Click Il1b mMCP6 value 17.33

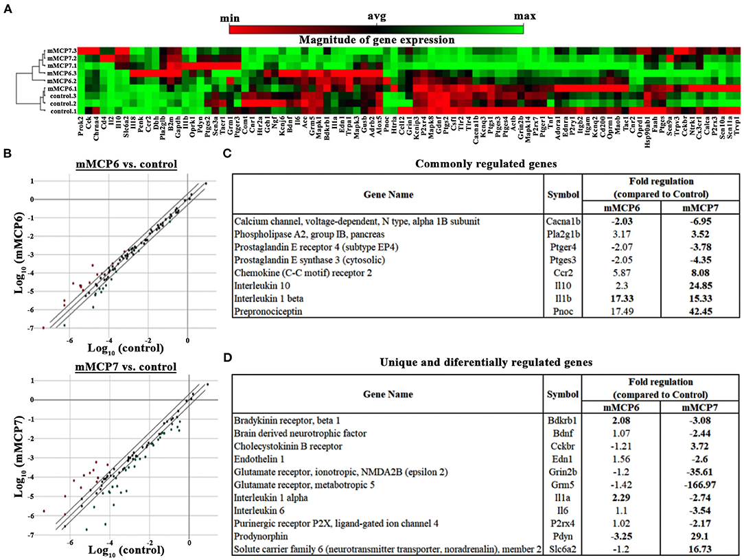tap(621, 299)
